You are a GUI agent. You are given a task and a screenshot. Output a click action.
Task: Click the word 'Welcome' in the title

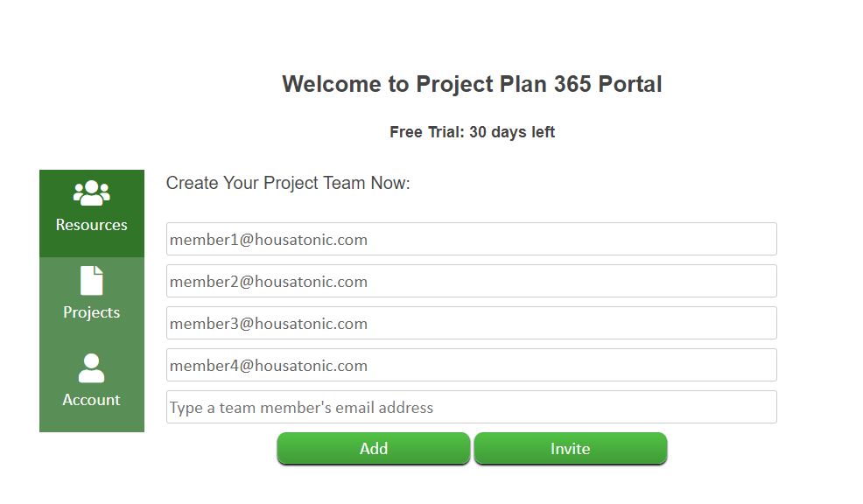point(332,84)
